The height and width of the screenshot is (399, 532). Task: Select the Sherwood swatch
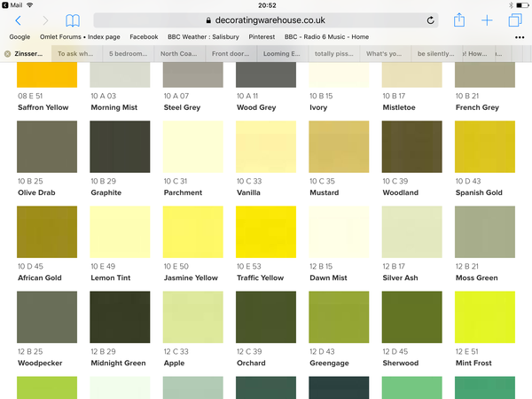coord(412,317)
